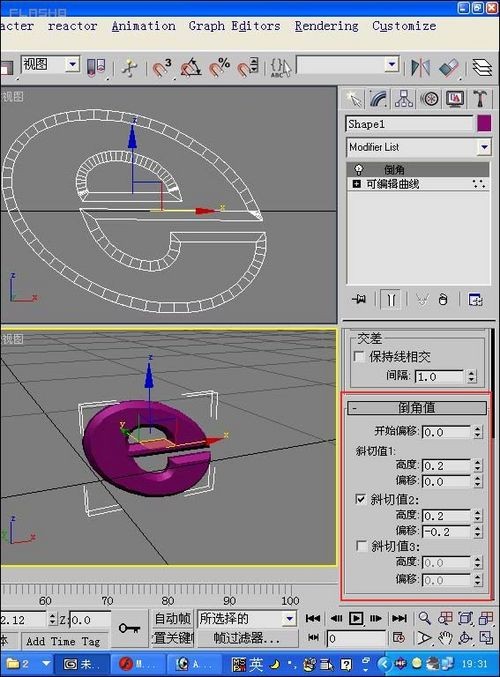Click the Mirror tool icon
Image resolution: width=500 pixels, height=677 pixels.
(420, 68)
